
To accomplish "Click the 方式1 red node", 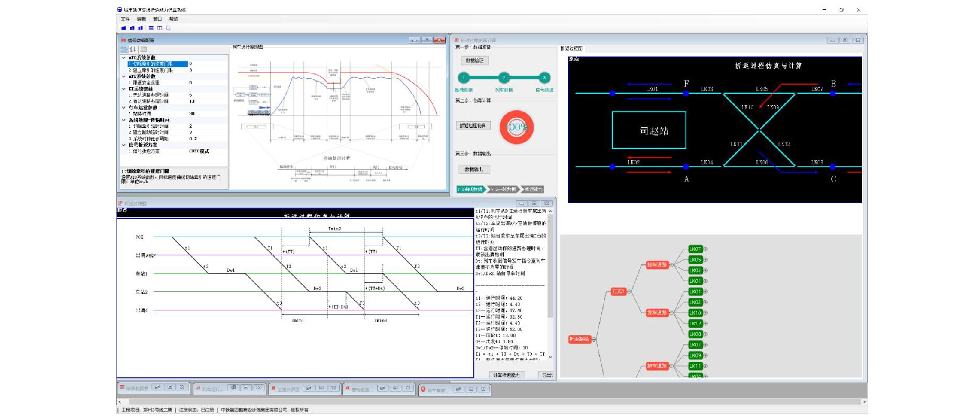I will [x=618, y=291].
